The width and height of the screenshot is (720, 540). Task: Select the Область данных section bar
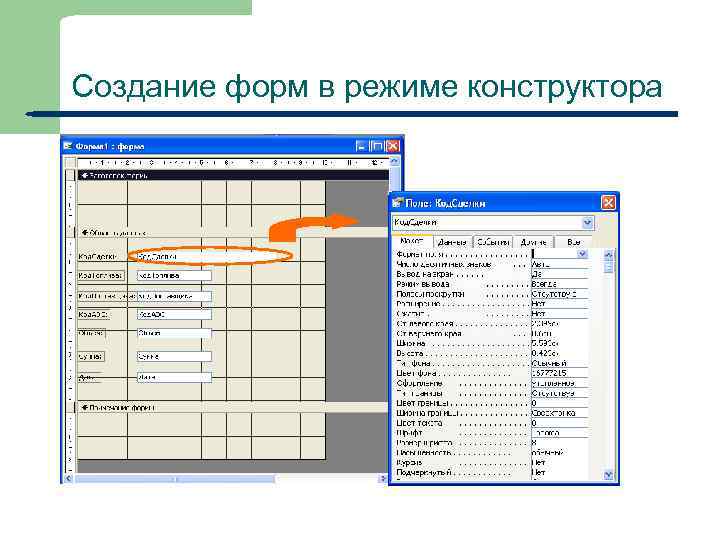pos(233,233)
